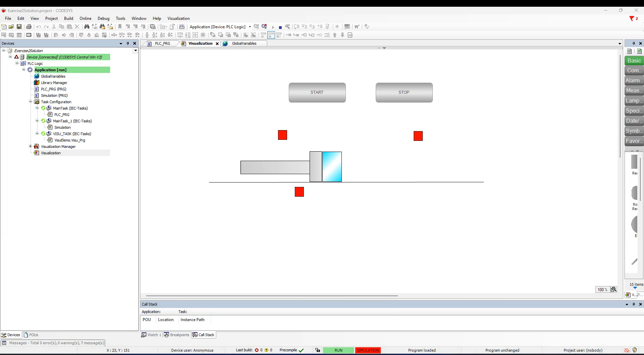The width and height of the screenshot is (644, 355).
Task: Open Find with the binoculars icon
Action: (87, 27)
